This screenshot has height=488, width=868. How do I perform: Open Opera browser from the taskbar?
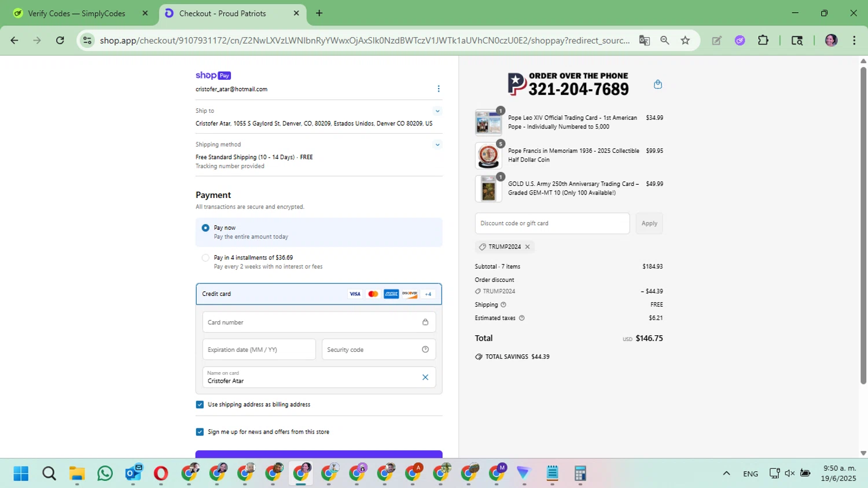pos(161,474)
